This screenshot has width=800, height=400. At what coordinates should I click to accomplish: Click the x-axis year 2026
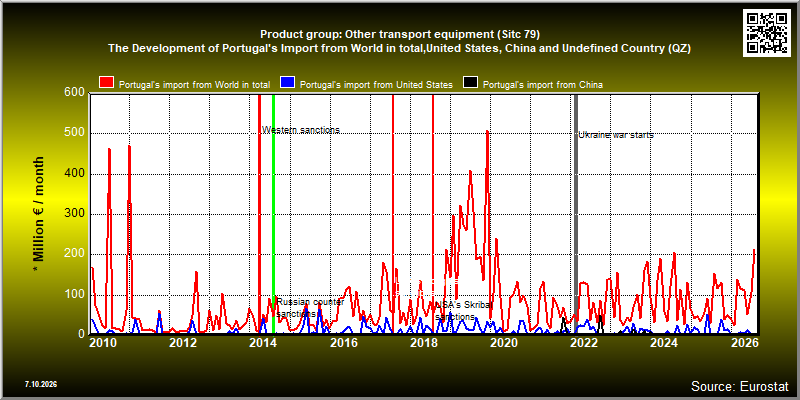coord(744,343)
